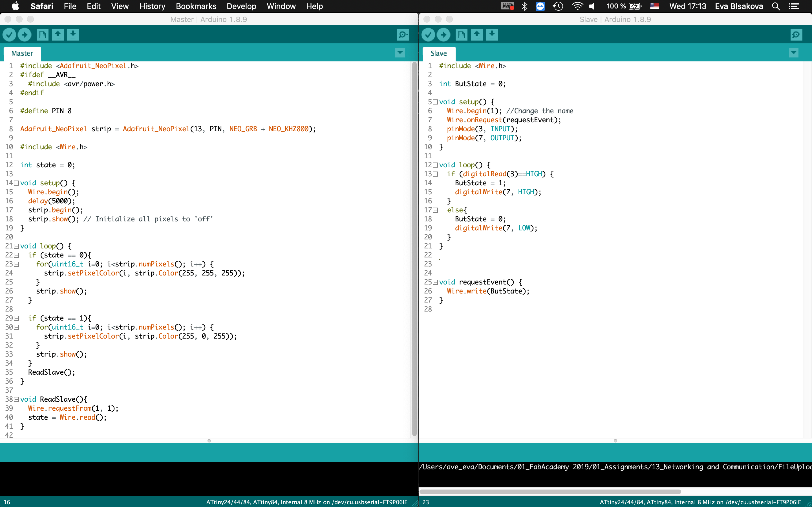Collapse Master setup function fold marker
Viewport: 812px width, 507px height.
[x=16, y=183]
